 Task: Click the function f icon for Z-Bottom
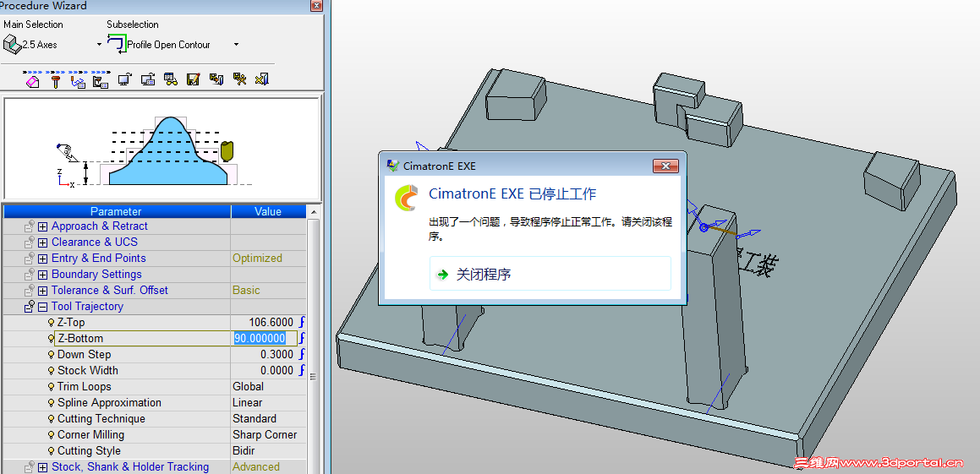pyautogui.click(x=301, y=339)
